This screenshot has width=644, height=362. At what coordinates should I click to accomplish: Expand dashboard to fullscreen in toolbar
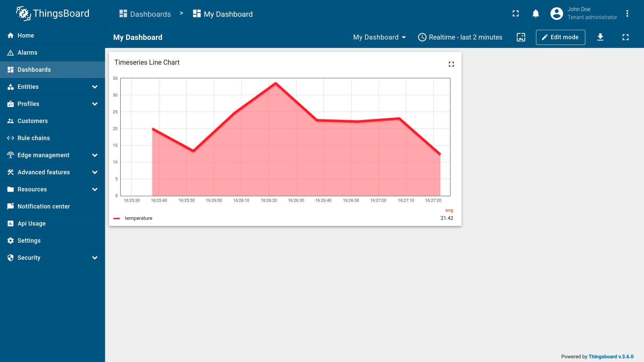point(626,37)
